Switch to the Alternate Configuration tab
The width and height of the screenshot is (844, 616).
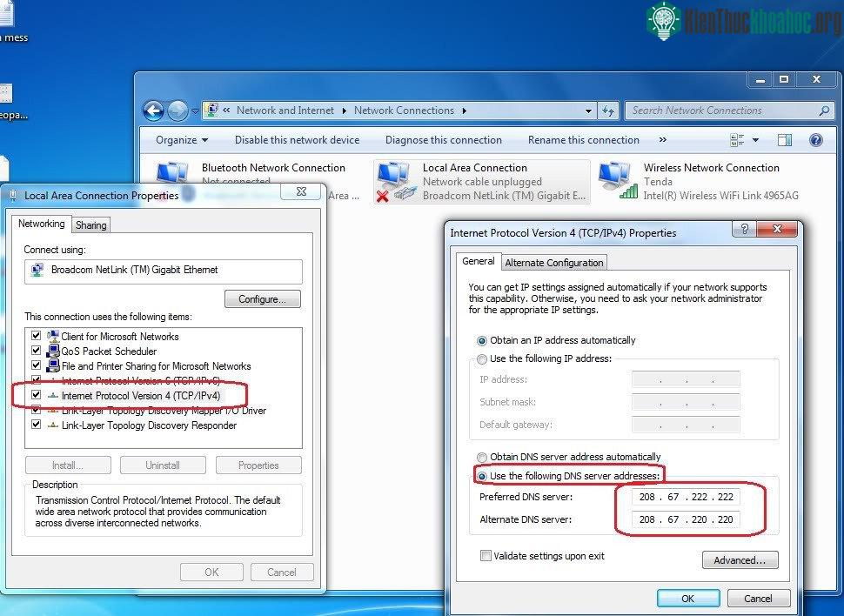point(554,263)
